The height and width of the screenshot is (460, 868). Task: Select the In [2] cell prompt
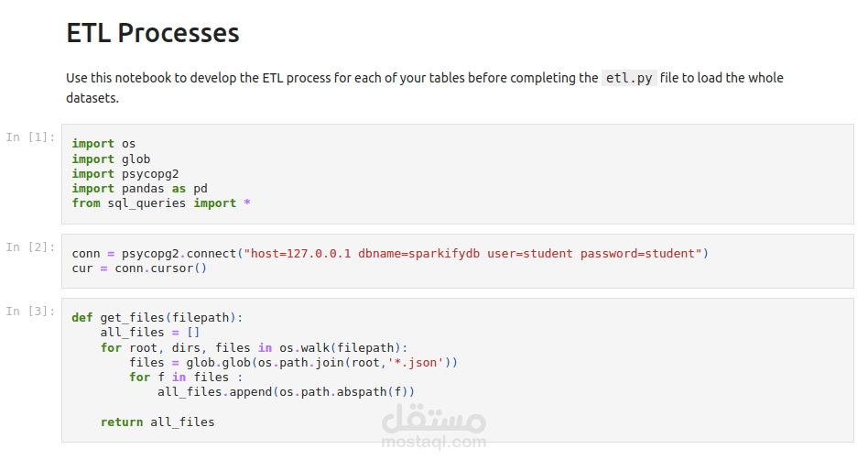(30, 246)
